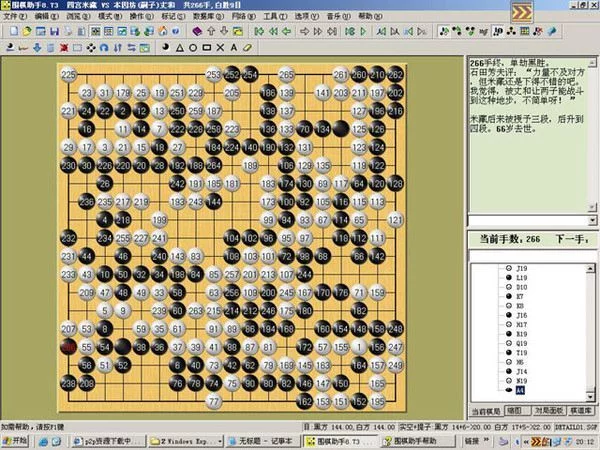Click the purple book icon in toolbar
This screenshot has width=600, height=450.
pyautogui.click(x=198, y=32)
